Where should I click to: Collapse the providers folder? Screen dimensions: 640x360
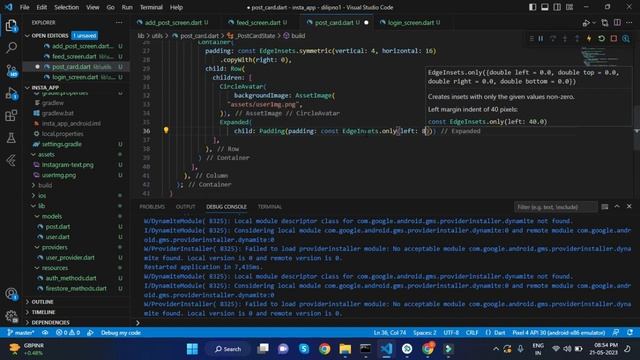(x=54, y=247)
